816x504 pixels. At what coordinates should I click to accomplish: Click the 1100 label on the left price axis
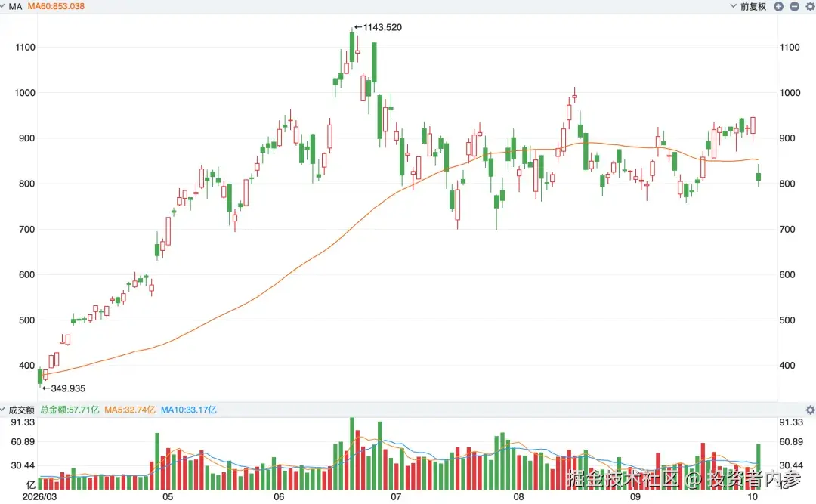click(x=25, y=48)
